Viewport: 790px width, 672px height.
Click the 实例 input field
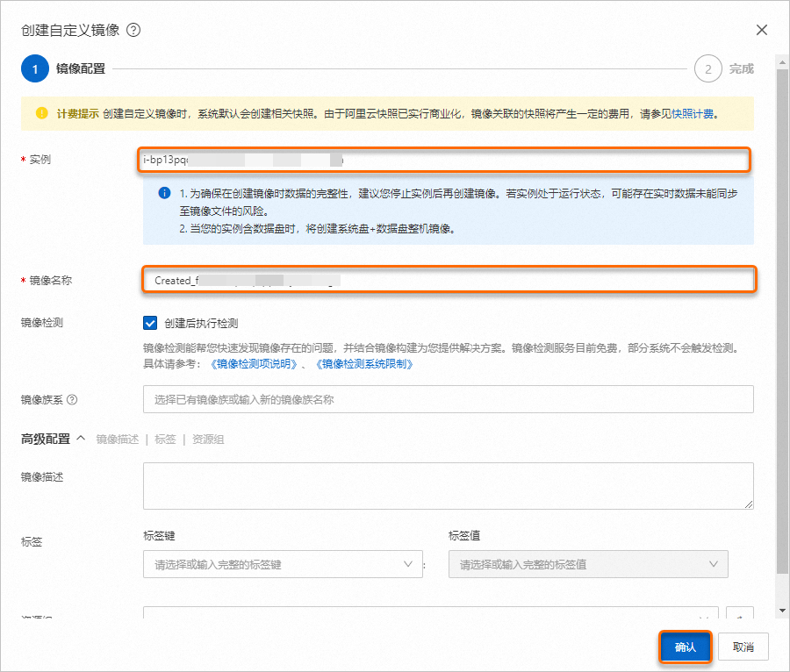pyautogui.click(x=444, y=160)
